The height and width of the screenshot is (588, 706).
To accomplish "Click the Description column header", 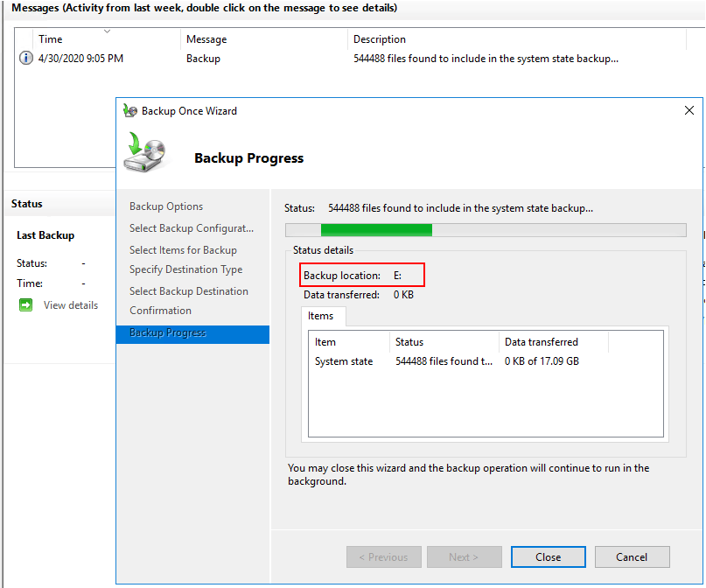I will click(x=517, y=39).
